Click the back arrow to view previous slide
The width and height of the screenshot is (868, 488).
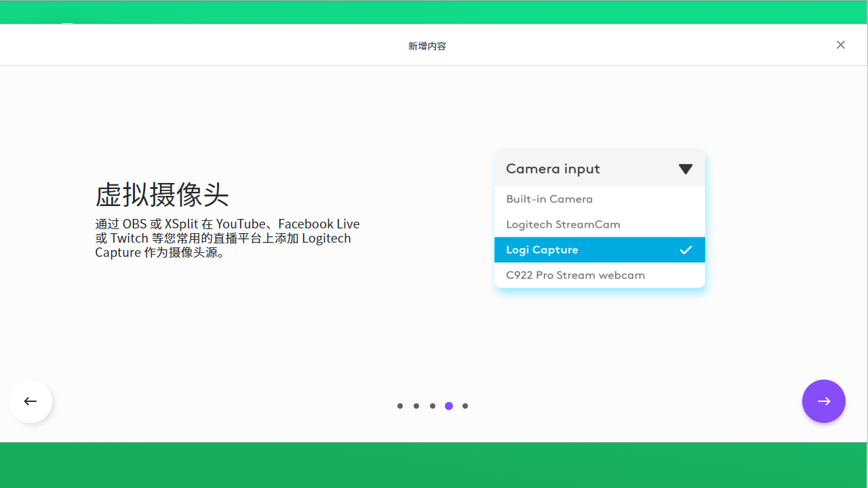[31, 401]
